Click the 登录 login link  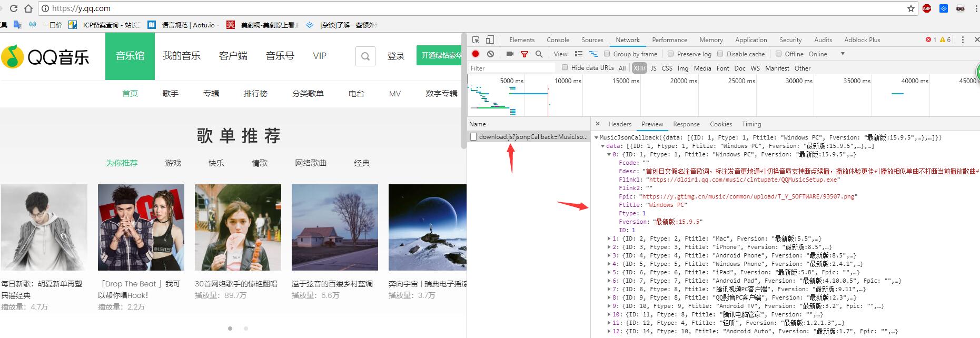coord(395,56)
